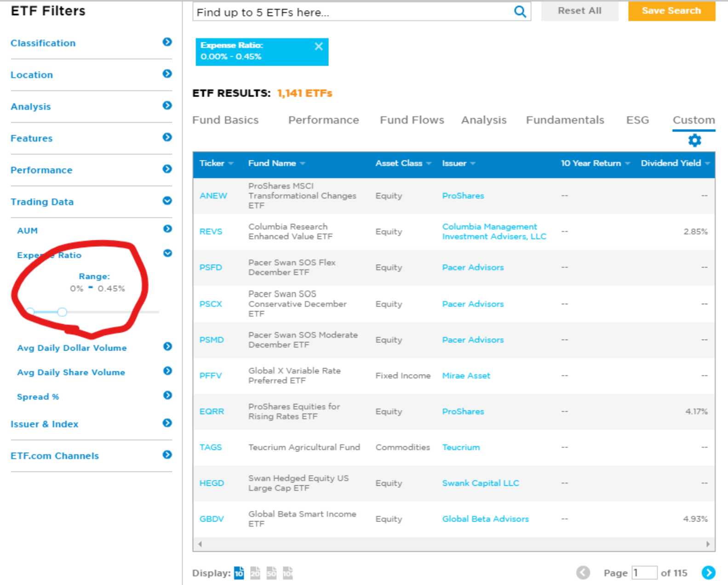Display 50 results per page

[271, 573]
